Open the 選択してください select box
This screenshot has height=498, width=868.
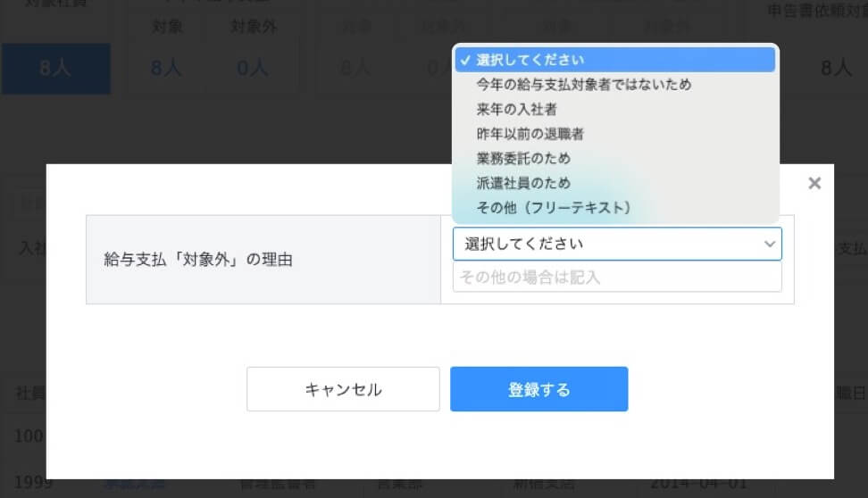616,244
